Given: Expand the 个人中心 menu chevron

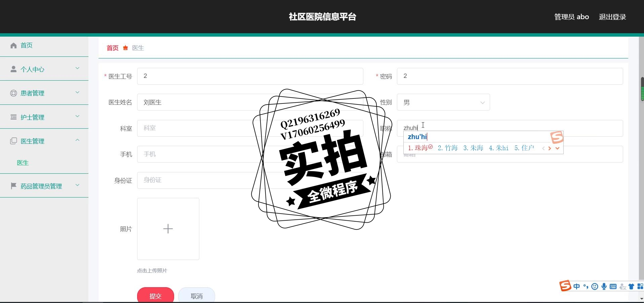Looking at the screenshot, I should coord(77,69).
